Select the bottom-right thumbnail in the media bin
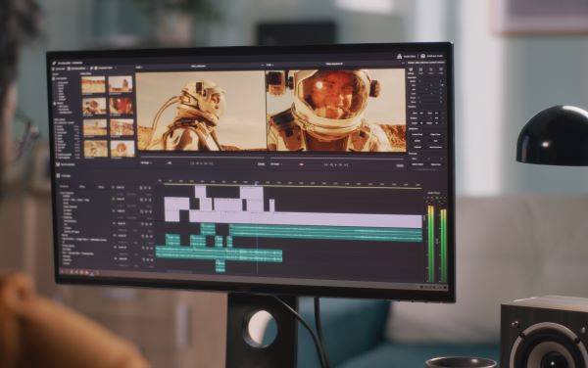Image resolution: width=588 pixels, height=368 pixels. click(122, 149)
